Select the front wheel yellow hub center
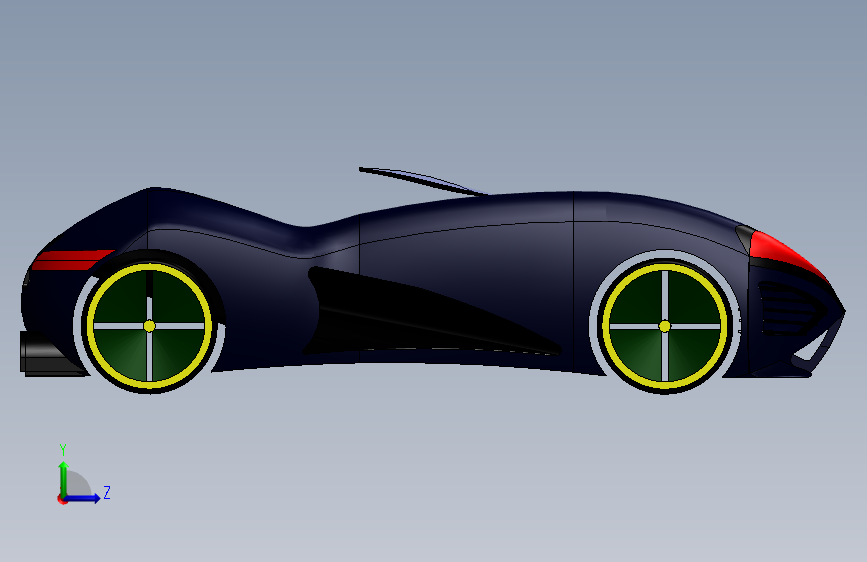Screen dimensions: 867x562 [665, 326]
